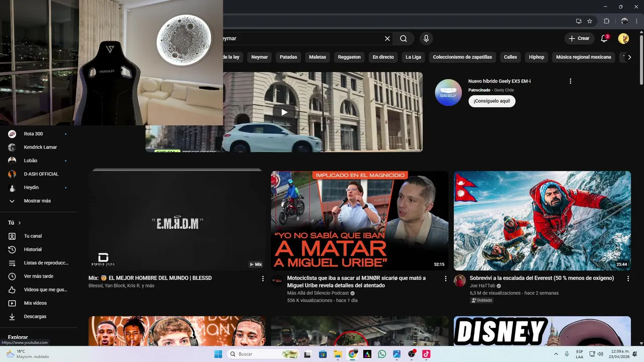Image resolution: width=644 pixels, height=362 pixels.
Task: Select Música regional mexicana chip
Action: point(584,57)
